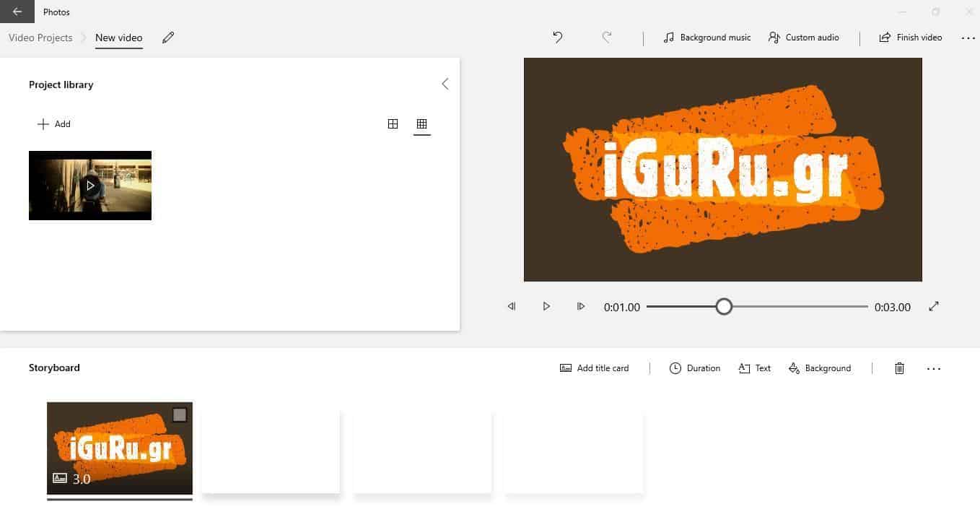
Task: Click the preview seek bar handle
Action: [x=724, y=307]
